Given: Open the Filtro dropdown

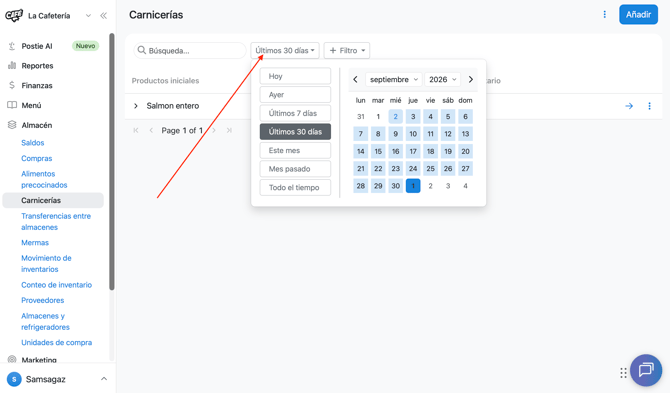Looking at the screenshot, I should click(x=347, y=50).
